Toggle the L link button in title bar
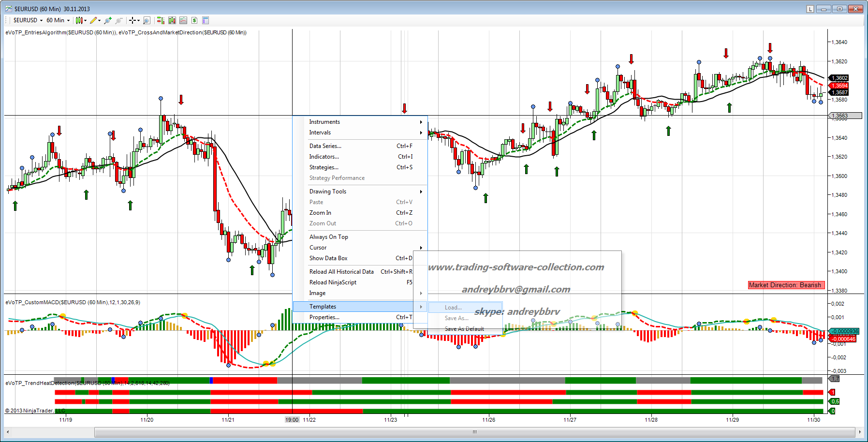The height and width of the screenshot is (442, 868). (810, 9)
